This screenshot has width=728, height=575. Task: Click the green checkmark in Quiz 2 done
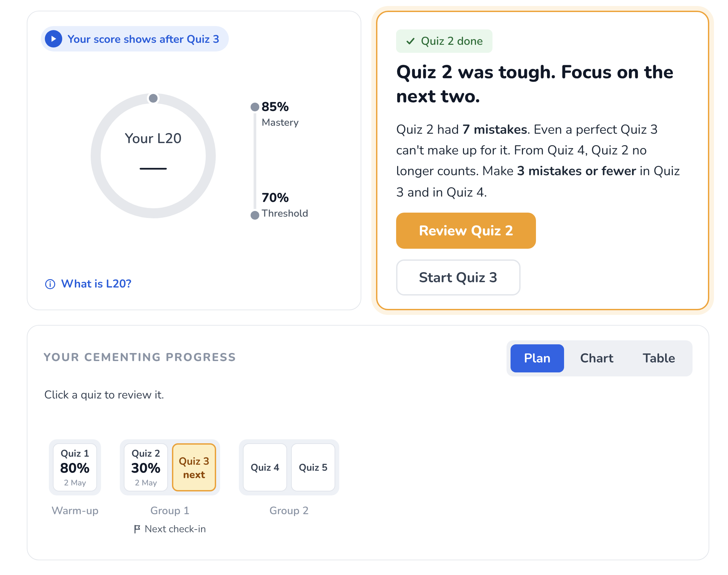tap(410, 41)
